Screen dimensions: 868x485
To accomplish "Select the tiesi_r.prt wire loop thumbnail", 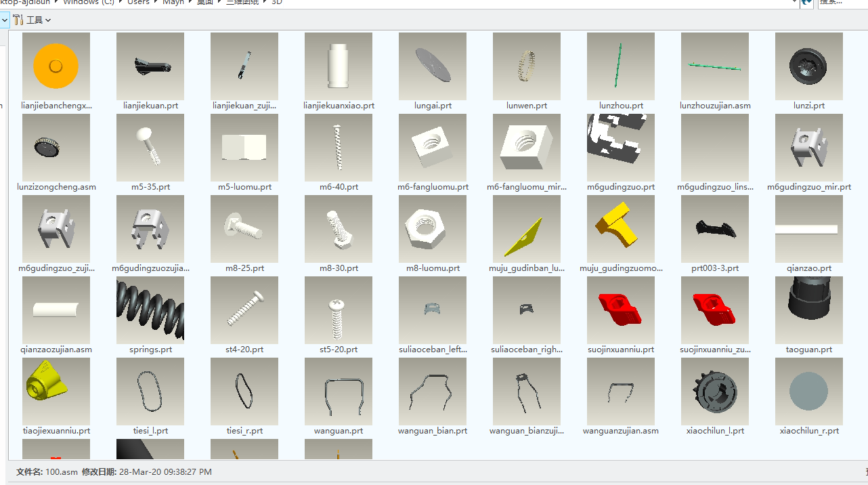I will pyautogui.click(x=244, y=392).
